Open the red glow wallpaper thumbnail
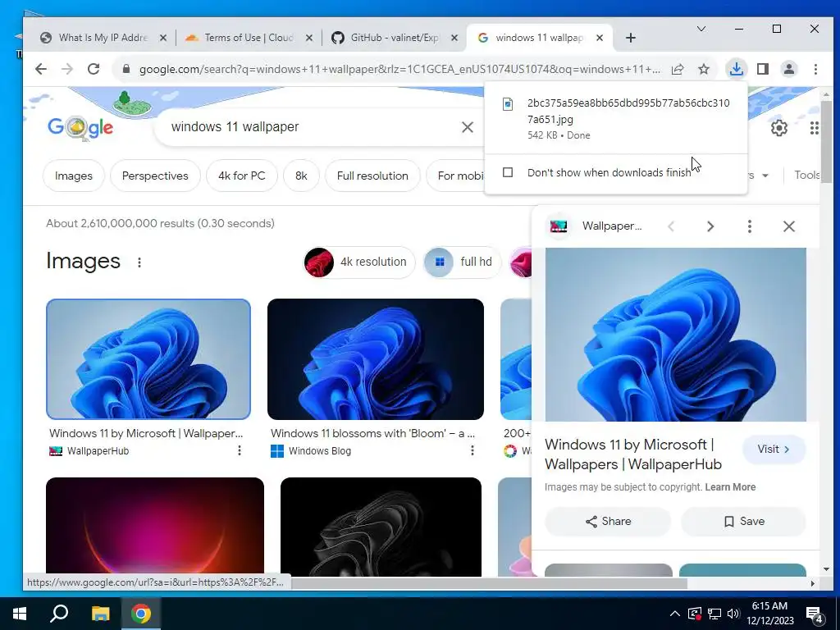Screen dimensions: 840x630 (x=155, y=527)
